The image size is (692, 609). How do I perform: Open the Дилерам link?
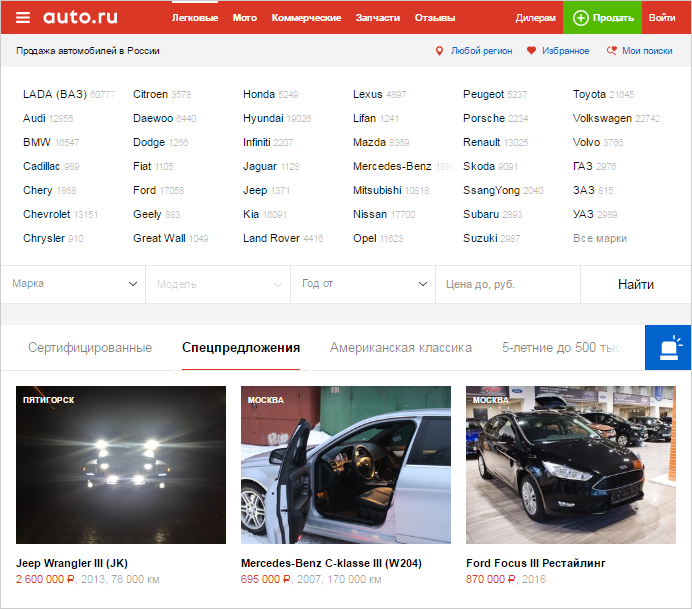536,18
